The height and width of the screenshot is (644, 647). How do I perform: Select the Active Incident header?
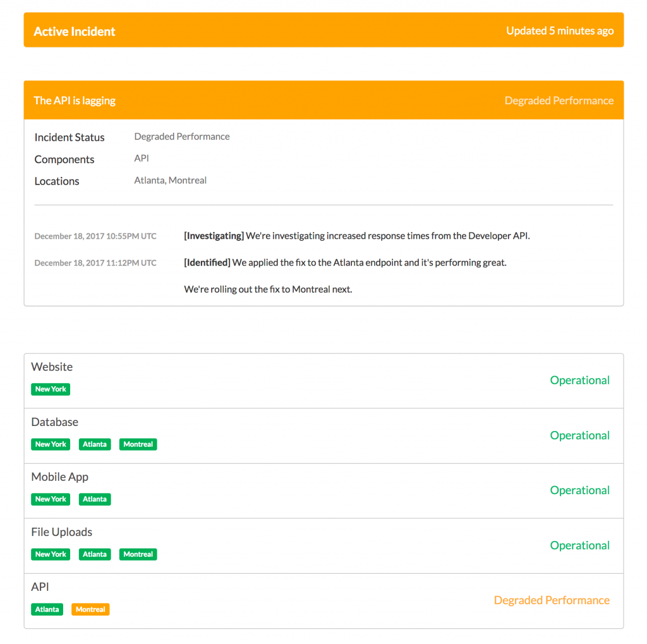(74, 30)
